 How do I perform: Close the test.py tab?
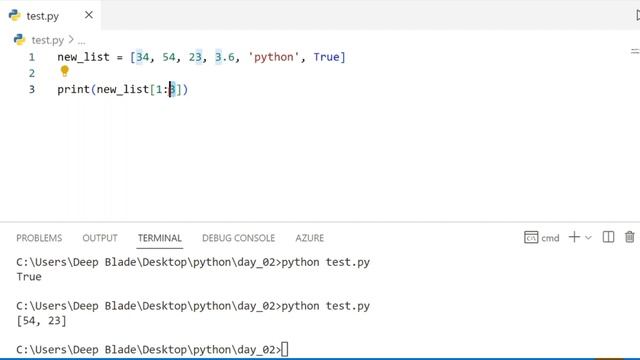[89, 15]
